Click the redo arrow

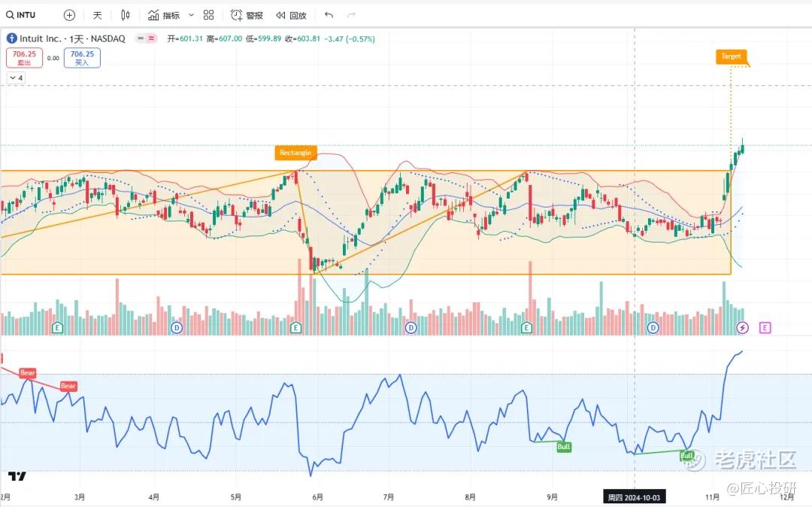[351, 16]
